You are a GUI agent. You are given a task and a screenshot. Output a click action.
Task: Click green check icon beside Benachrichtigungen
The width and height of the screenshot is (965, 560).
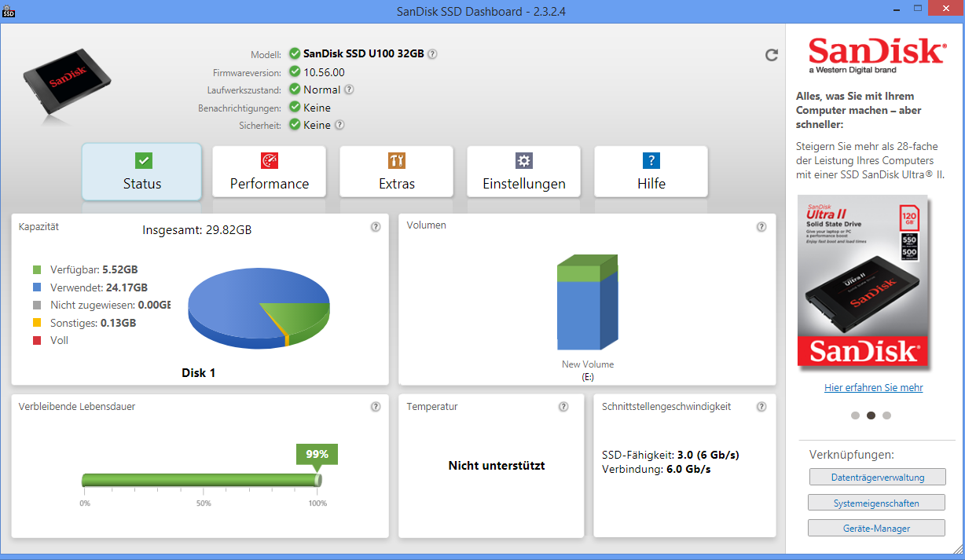pos(295,107)
